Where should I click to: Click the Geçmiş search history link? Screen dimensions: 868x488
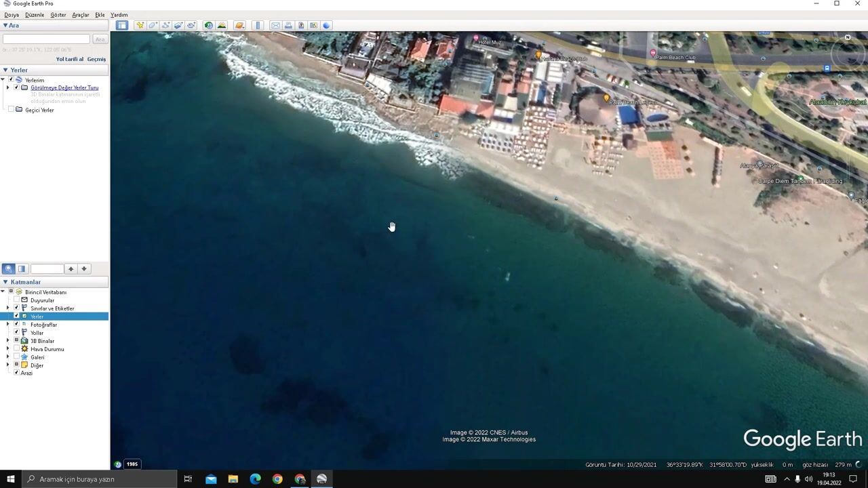[x=96, y=60]
